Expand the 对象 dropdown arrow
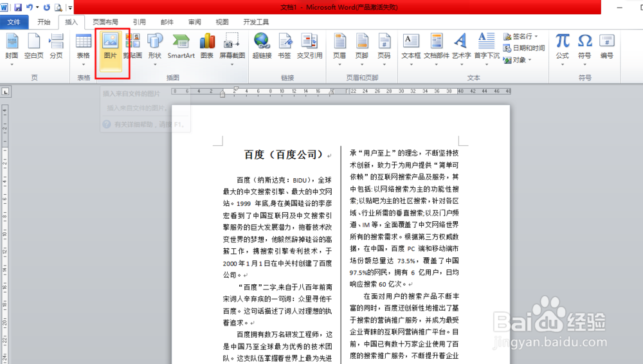The image size is (643, 364). coord(530,60)
